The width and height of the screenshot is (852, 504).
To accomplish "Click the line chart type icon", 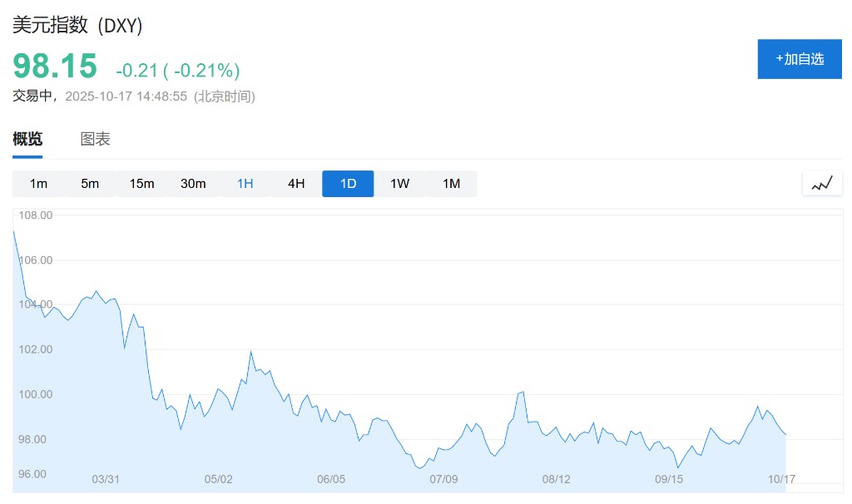I will click(x=822, y=184).
